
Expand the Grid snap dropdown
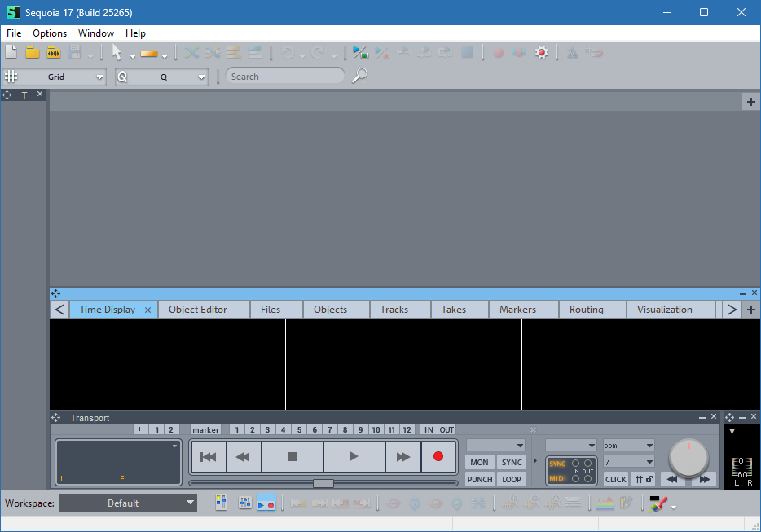coord(99,77)
